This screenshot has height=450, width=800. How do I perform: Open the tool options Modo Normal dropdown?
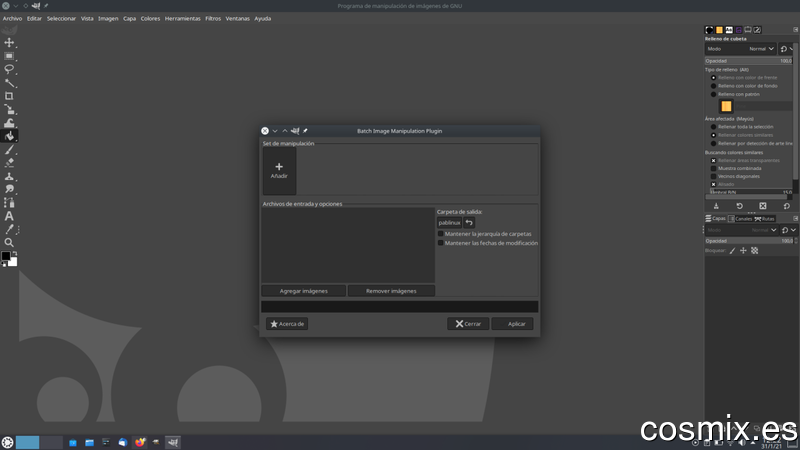pyautogui.click(x=741, y=49)
